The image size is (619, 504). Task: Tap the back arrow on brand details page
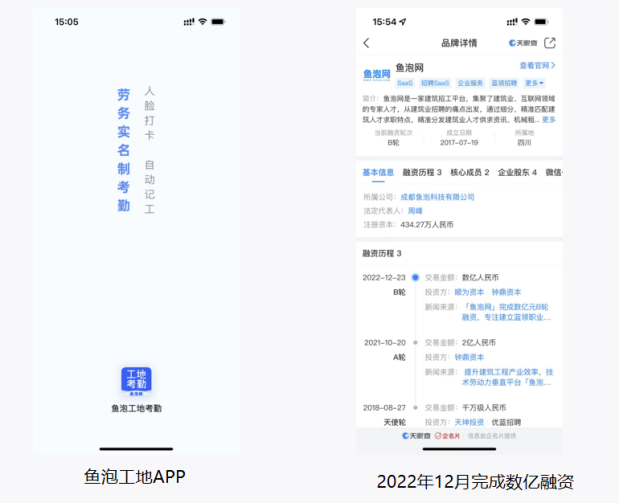pos(366,43)
